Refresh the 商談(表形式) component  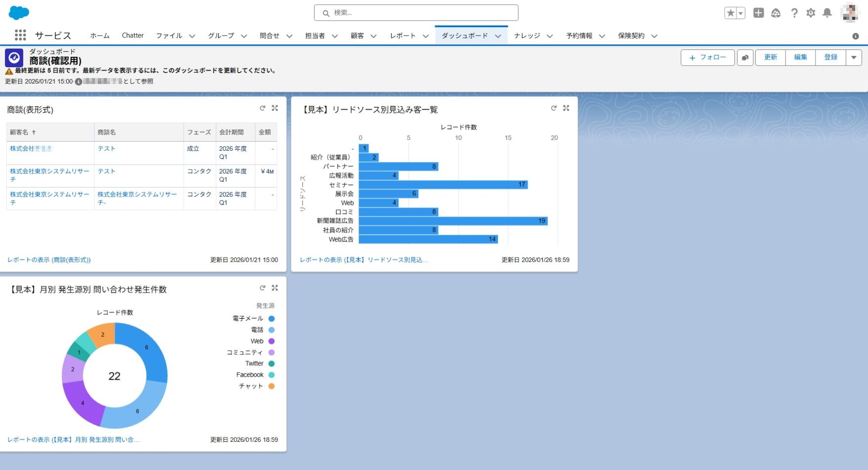(x=263, y=108)
